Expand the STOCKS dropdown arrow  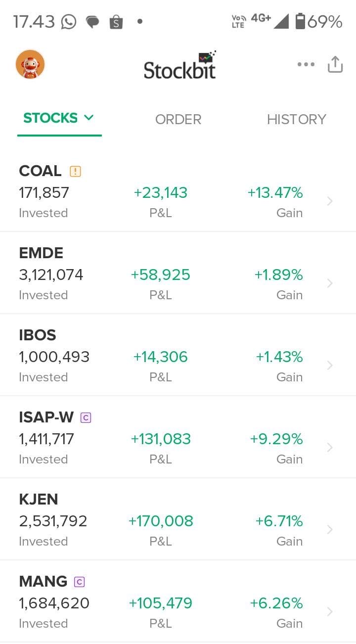point(89,118)
